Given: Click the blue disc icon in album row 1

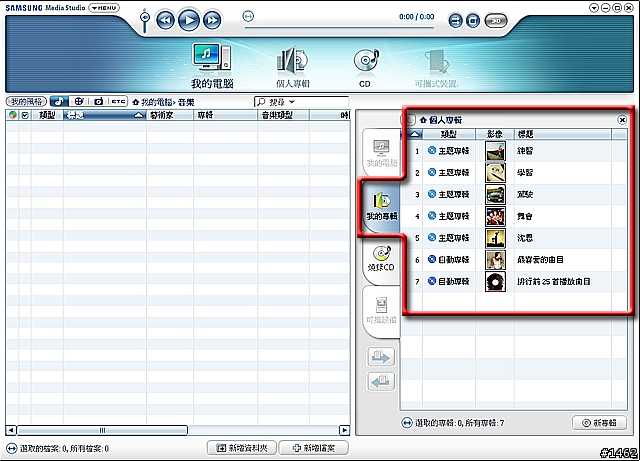Looking at the screenshot, I should (431, 150).
